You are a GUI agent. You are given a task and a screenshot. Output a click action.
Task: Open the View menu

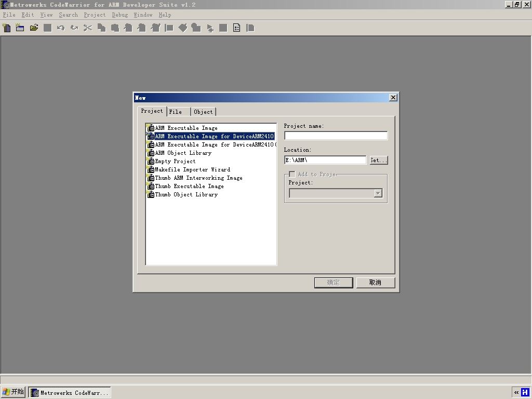pyautogui.click(x=46, y=15)
